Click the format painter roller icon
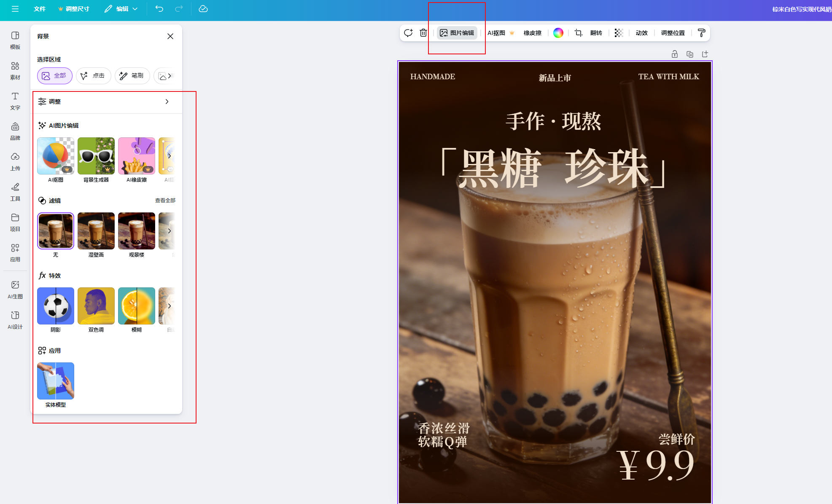The image size is (832, 504). [x=701, y=33]
